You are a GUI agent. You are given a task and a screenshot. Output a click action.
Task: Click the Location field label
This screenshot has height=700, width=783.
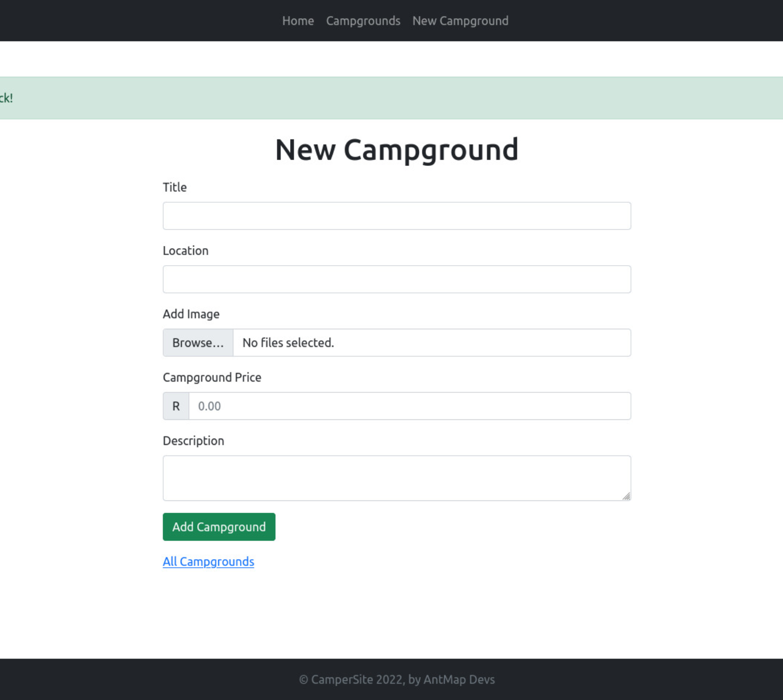[x=185, y=251]
